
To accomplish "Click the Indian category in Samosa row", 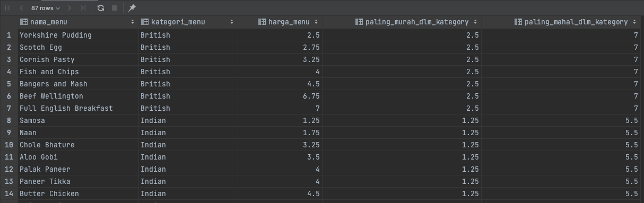I will [188, 120].
